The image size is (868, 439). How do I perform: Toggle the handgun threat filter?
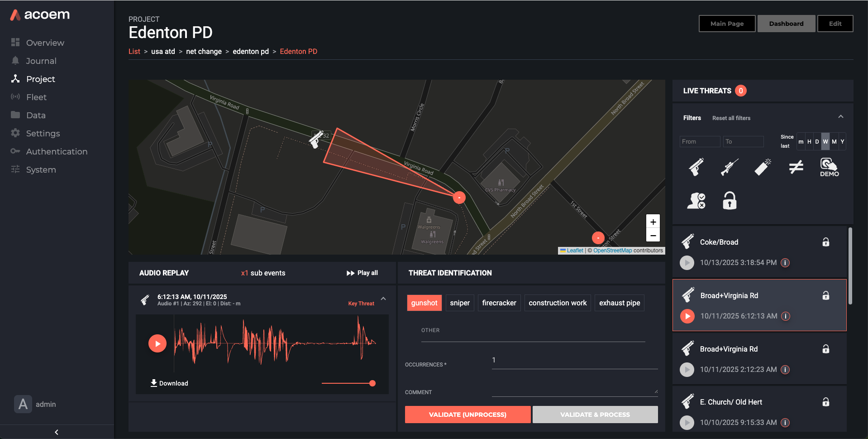696,167
